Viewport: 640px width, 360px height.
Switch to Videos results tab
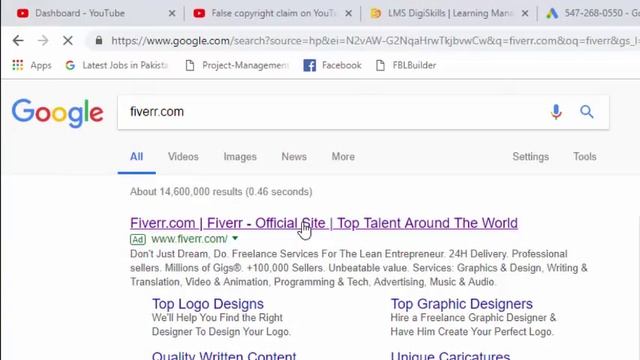coord(183,157)
